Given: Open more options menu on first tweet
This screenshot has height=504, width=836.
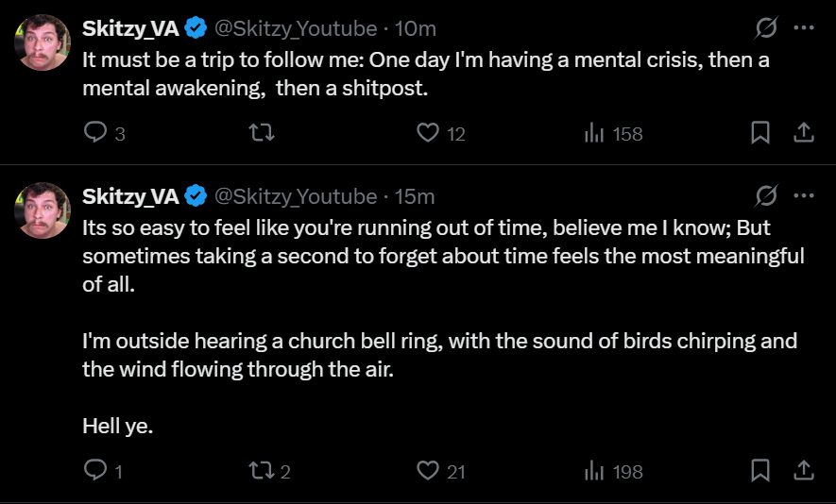Looking at the screenshot, I should [x=804, y=28].
